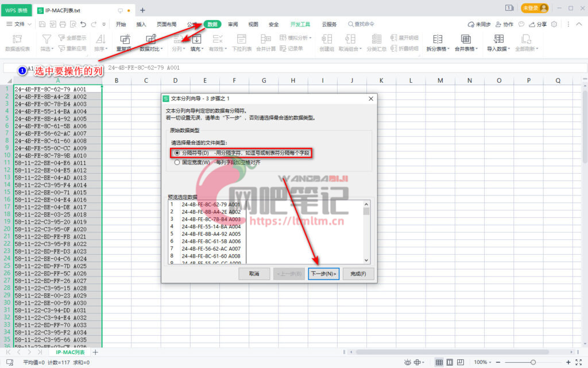
Task: Switch to the 开始 ribbon tab
Action: [x=121, y=24]
